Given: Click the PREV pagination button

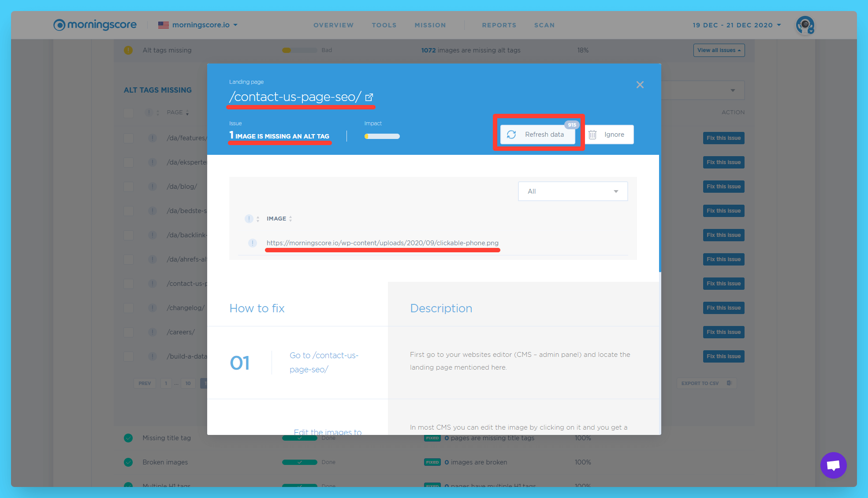Looking at the screenshot, I should tap(145, 383).
